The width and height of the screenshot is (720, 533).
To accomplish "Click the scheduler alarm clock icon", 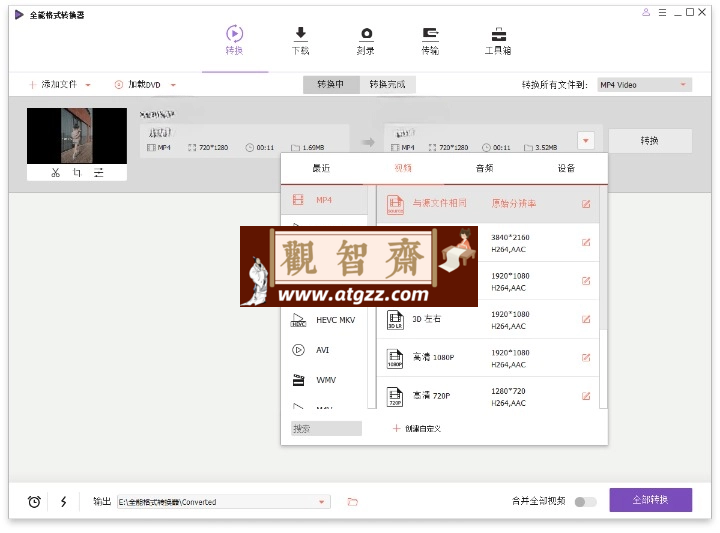I will (34, 501).
